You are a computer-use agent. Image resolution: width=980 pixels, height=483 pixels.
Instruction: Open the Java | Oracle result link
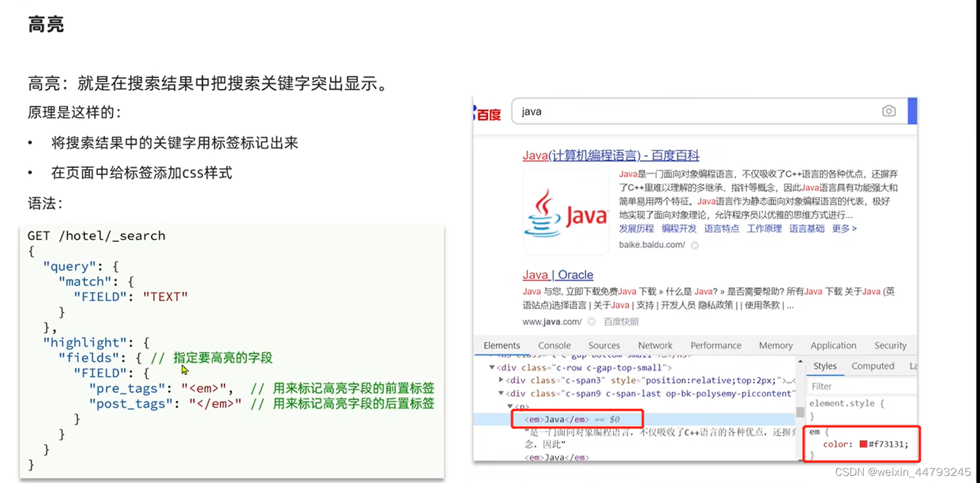click(558, 275)
